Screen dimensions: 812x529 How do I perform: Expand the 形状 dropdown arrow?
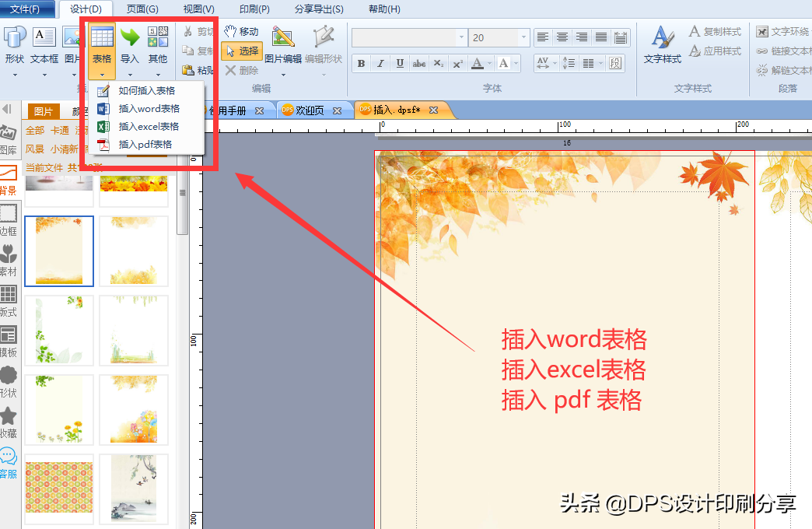coord(15,75)
